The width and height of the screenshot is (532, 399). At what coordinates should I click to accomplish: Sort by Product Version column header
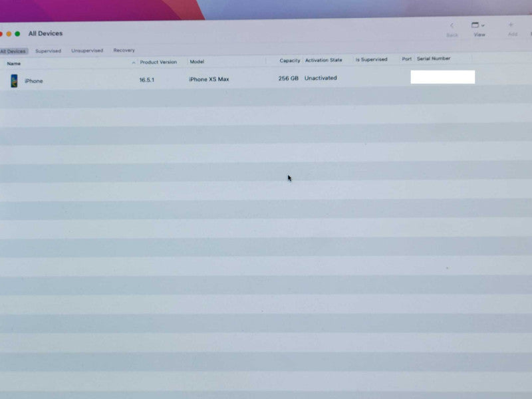pos(158,62)
